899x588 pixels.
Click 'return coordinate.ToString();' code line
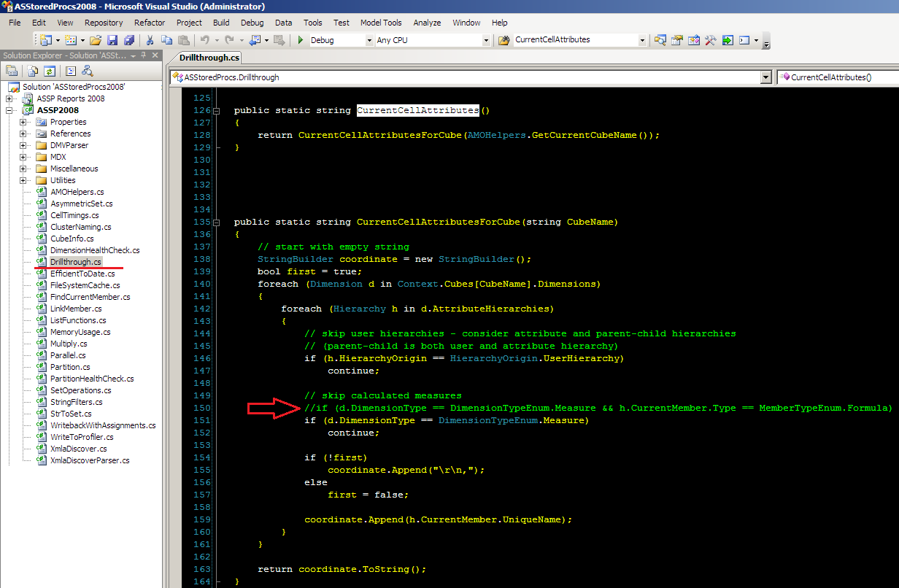coord(342,569)
